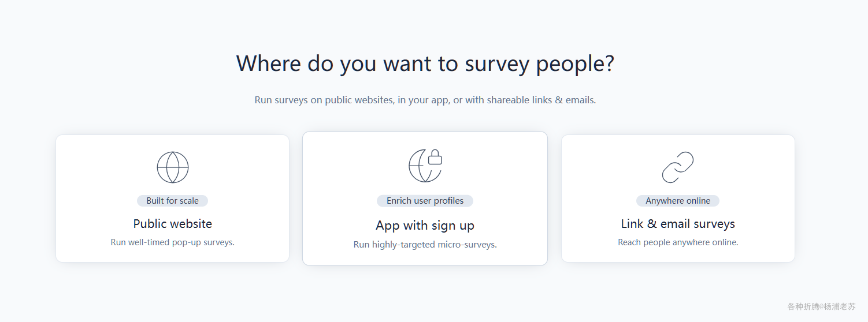This screenshot has height=322, width=868.
Task: Click the Chinese watermark text in the corner
Action: point(821,306)
